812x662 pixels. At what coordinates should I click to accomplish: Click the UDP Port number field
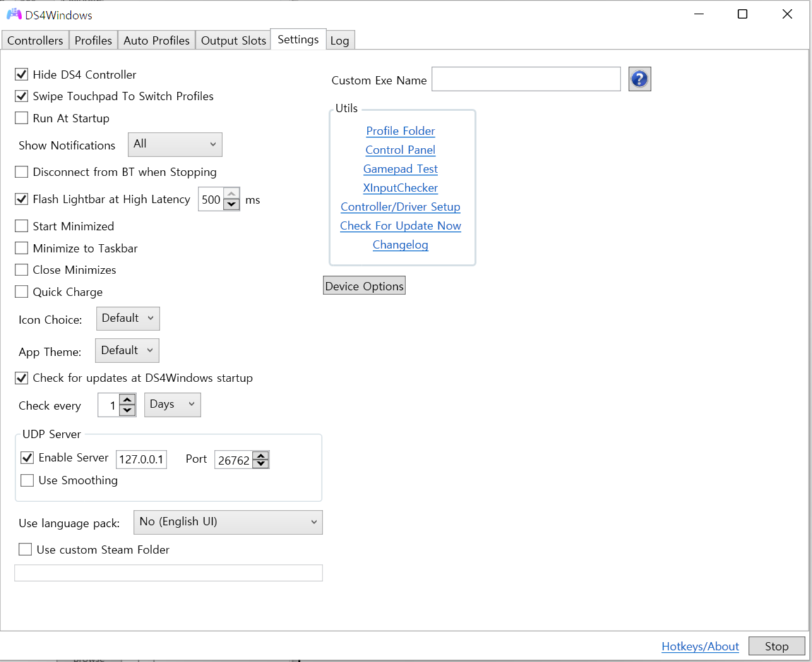click(x=234, y=460)
